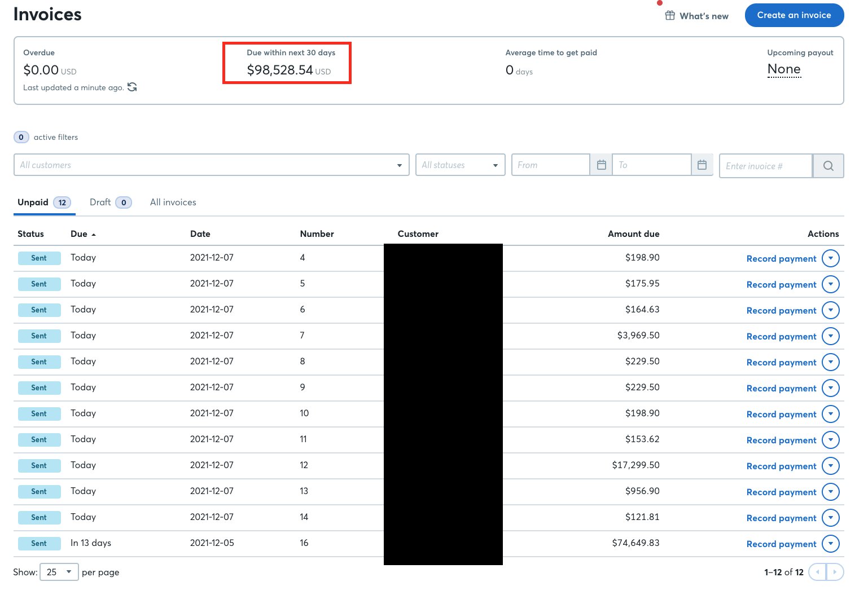
Task: Click the Upcoming payout None link
Action: click(x=784, y=69)
